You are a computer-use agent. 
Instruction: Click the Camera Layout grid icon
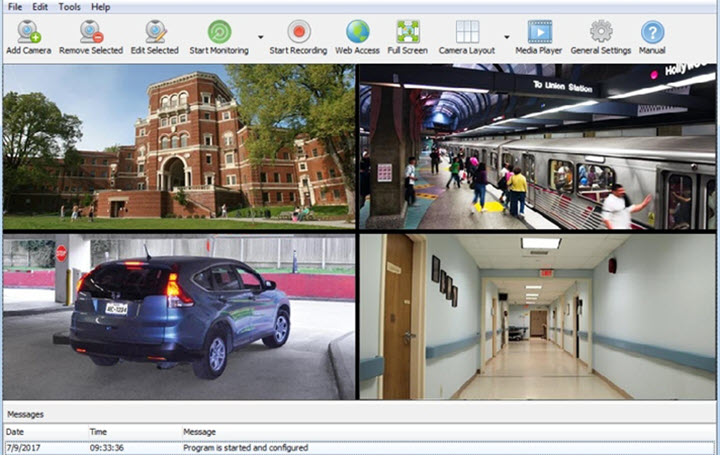pos(467,32)
